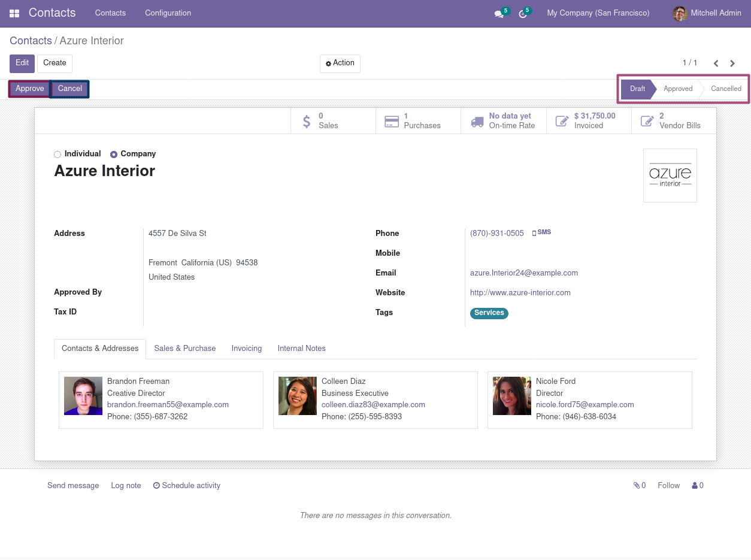This screenshot has width=751, height=560.
Task: Click Azure Interior company logo
Action: tap(670, 175)
